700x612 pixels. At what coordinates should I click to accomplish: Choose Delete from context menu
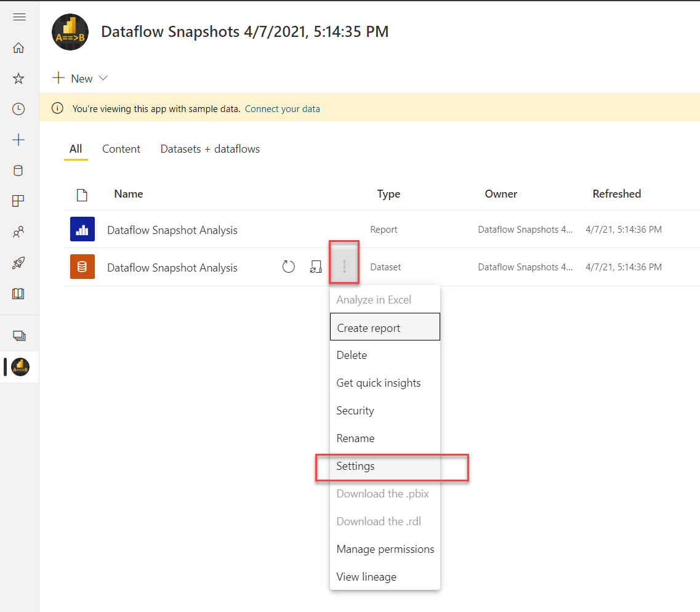click(x=385, y=355)
